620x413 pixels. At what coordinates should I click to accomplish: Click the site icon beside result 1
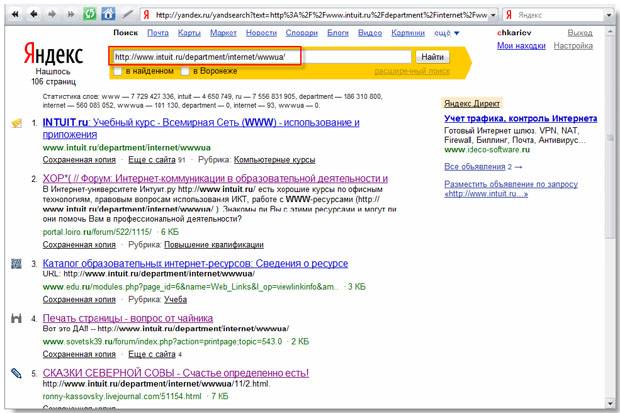pyautogui.click(x=16, y=123)
